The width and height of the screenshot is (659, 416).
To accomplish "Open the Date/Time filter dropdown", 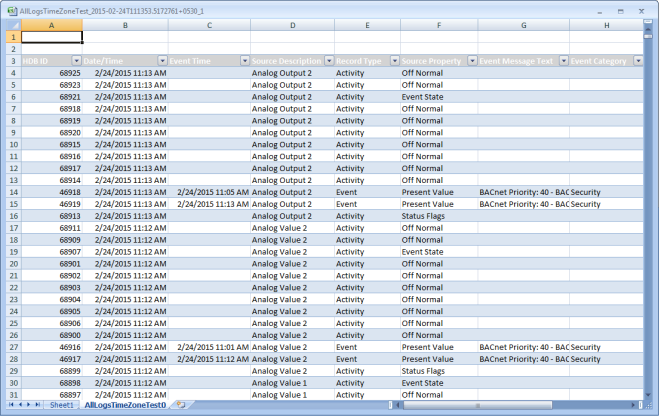I will (162, 60).
